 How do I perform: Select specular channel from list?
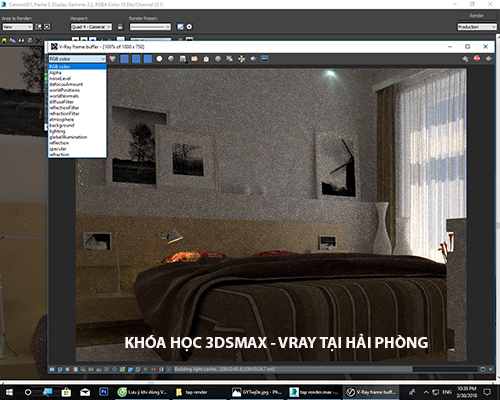point(77,149)
